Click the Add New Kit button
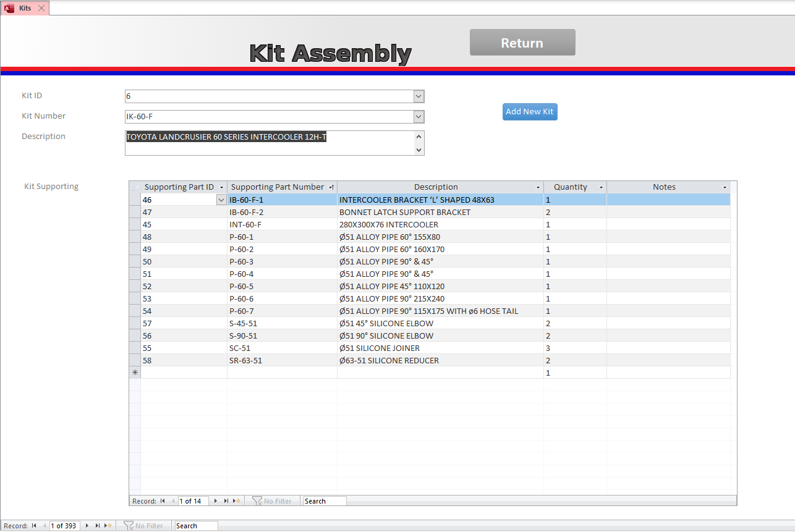Viewport: 795px width, 532px height. [530, 112]
